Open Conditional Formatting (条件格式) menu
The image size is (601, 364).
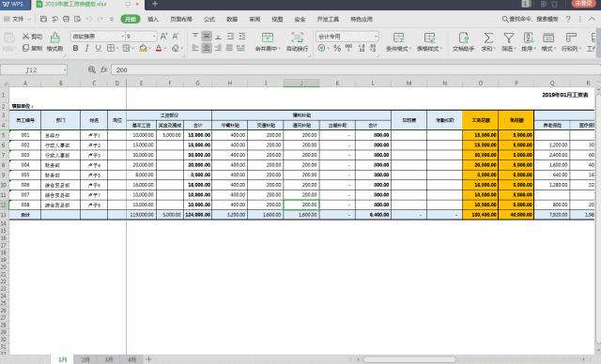point(398,41)
